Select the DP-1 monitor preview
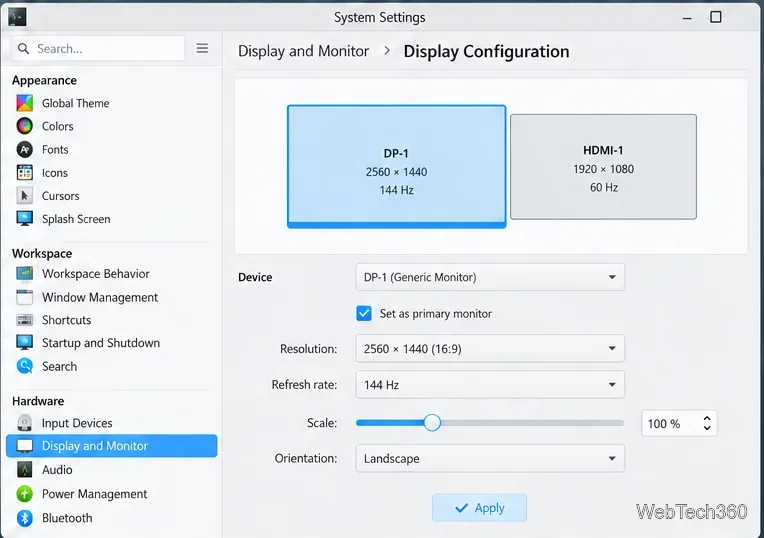The width and height of the screenshot is (764, 538). tap(397, 166)
